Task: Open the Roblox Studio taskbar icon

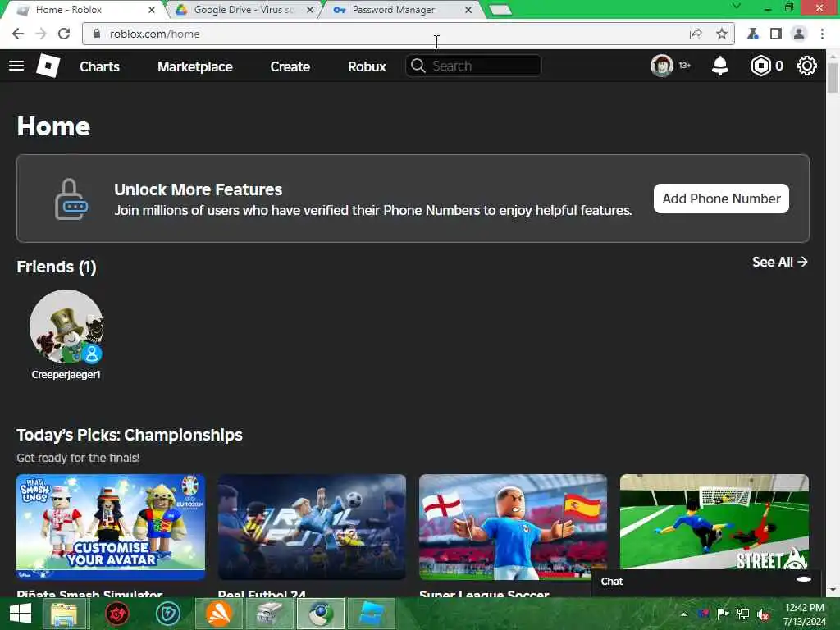Action: click(371, 614)
